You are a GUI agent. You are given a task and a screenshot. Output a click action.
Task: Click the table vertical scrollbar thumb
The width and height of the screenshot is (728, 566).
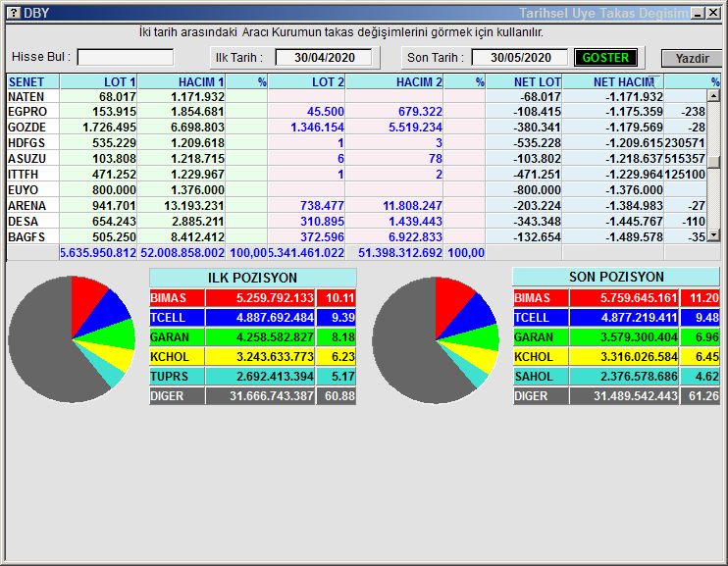point(713,162)
